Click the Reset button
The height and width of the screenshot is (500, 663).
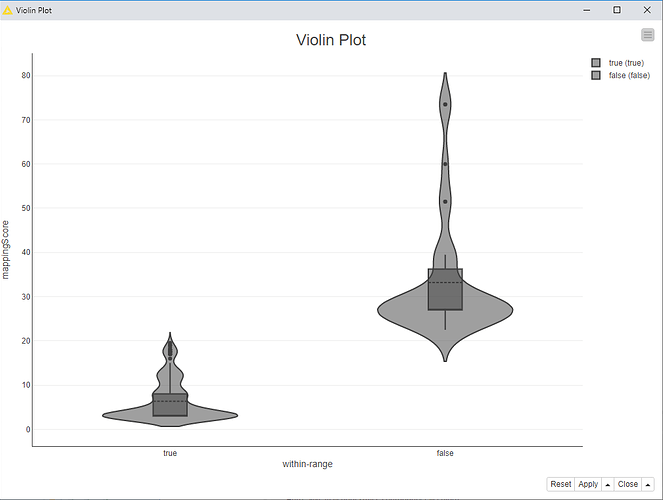pos(561,484)
